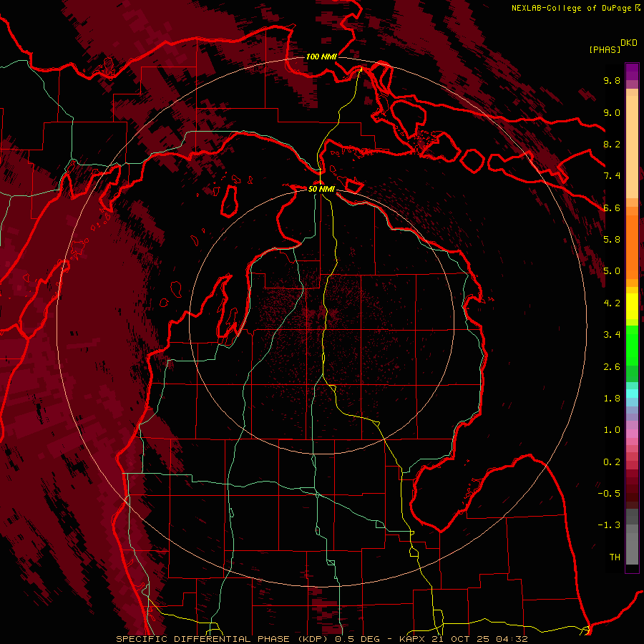The width and height of the screenshot is (644, 644).
Task: Click the 50 NMI range ring label
Action: point(321,189)
